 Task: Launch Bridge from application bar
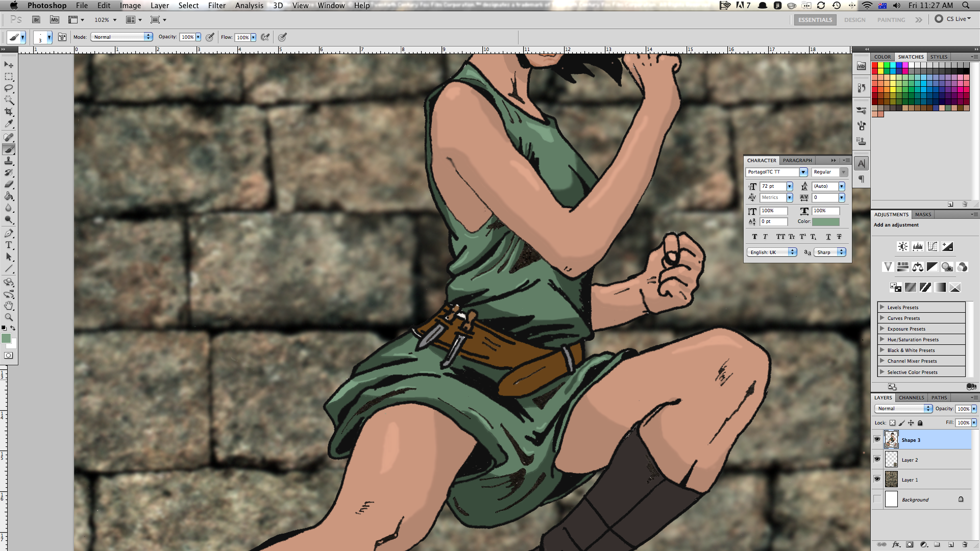(36, 20)
